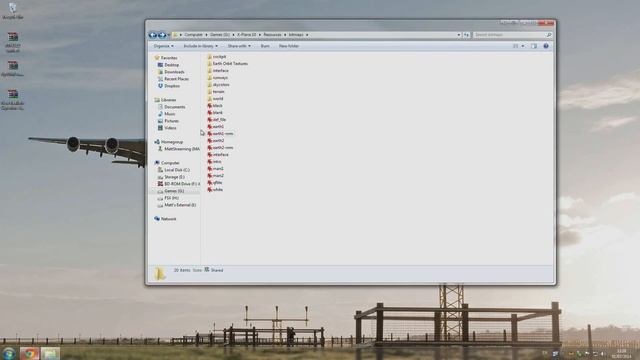Select the Computer breadcrumb in the address bar
This screenshot has width=640, height=360.
tap(193, 35)
